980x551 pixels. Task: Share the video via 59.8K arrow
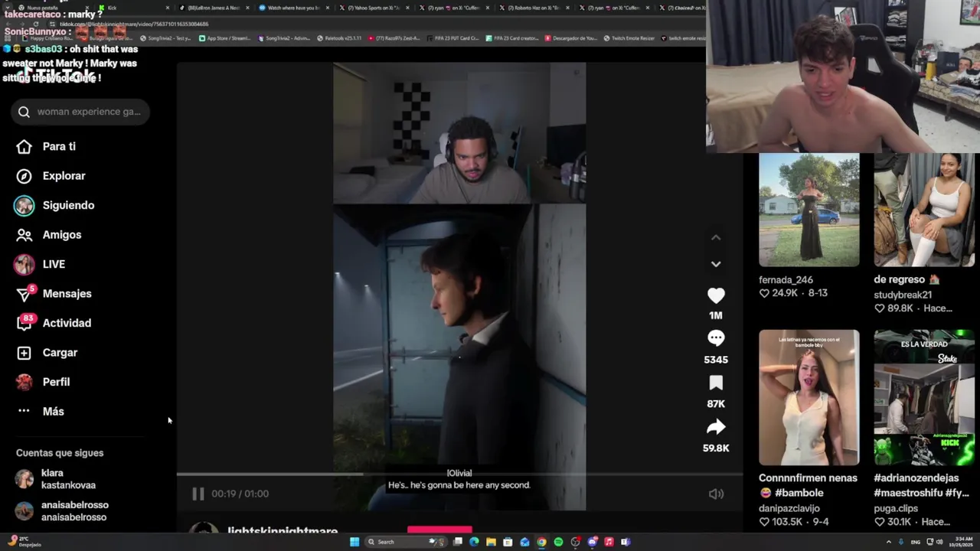pyautogui.click(x=716, y=427)
